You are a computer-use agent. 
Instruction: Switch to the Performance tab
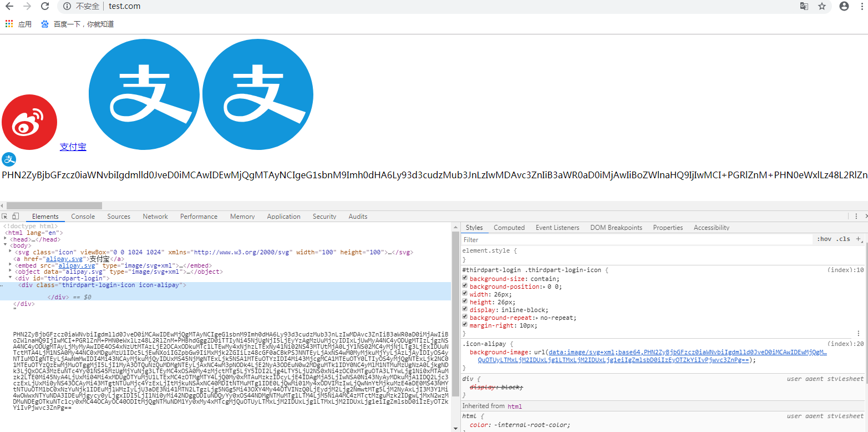[199, 217]
